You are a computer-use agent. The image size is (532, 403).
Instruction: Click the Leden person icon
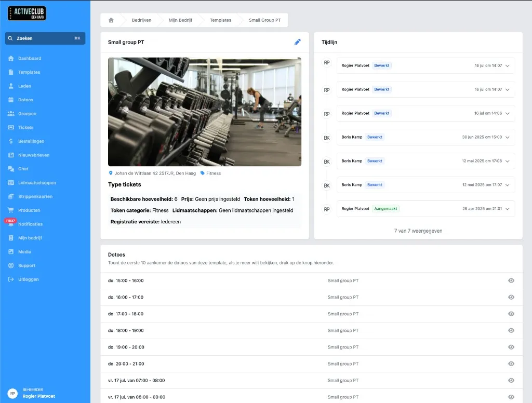(x=11, y=86)
